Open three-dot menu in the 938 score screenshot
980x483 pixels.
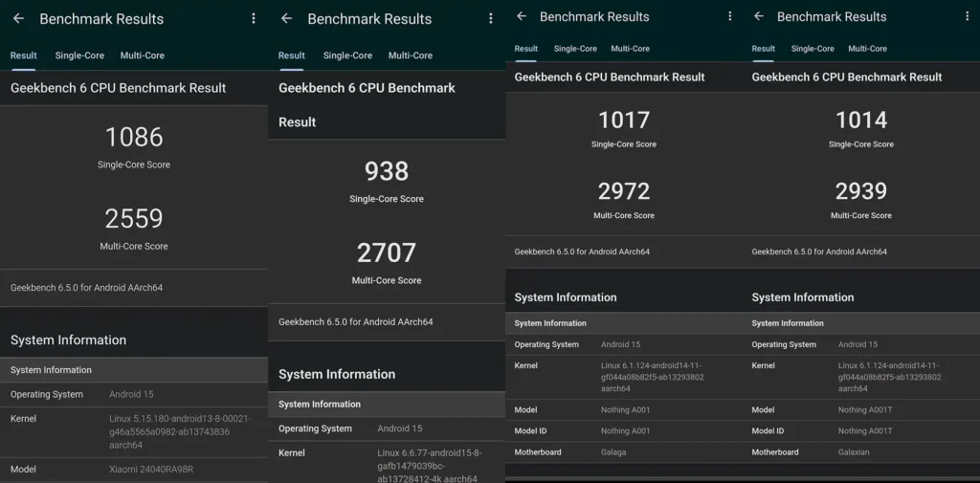(x=491, y=19)
